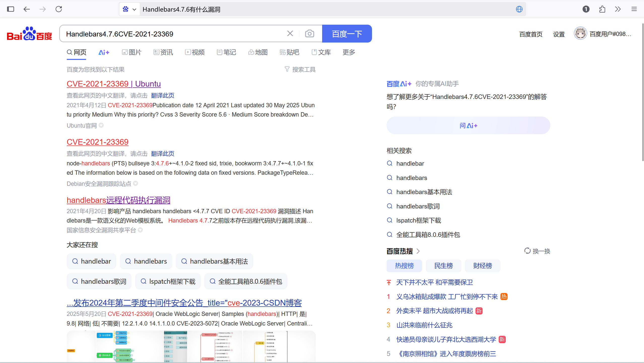Image resolution: width=644 pixels, height=363 pixels.
Task: Toggle the browser sidebar panel icon
Action: pyautogui.click(x=11, y=9)
